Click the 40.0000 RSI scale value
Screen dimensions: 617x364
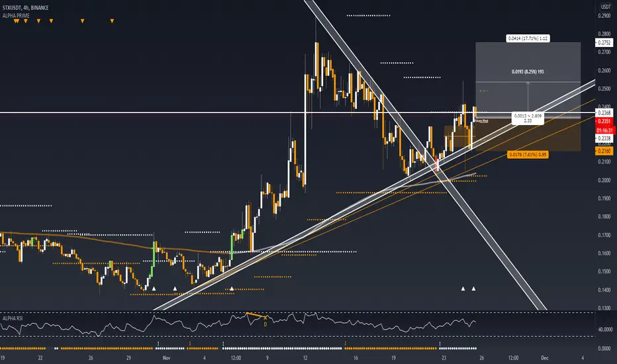tap(605, 330)
